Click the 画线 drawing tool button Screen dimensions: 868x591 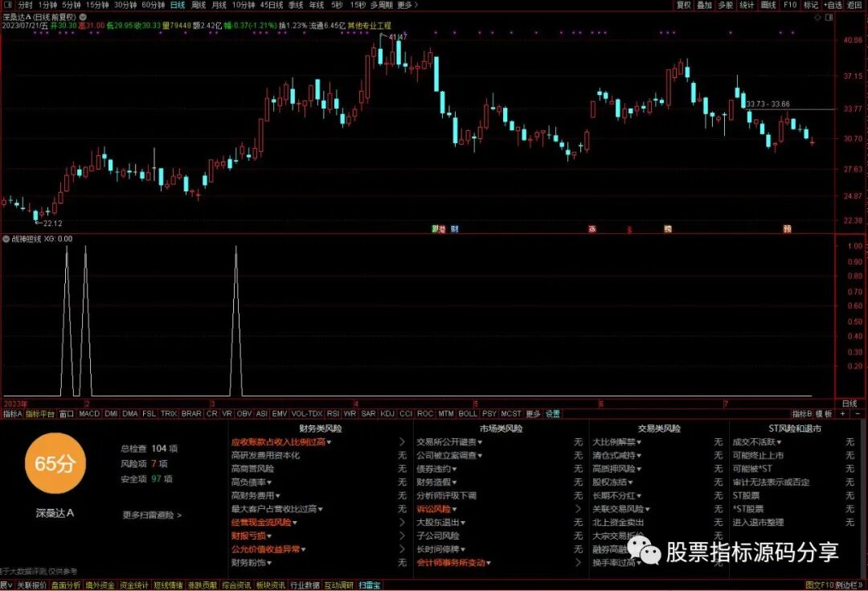click(x=769, y=5)
